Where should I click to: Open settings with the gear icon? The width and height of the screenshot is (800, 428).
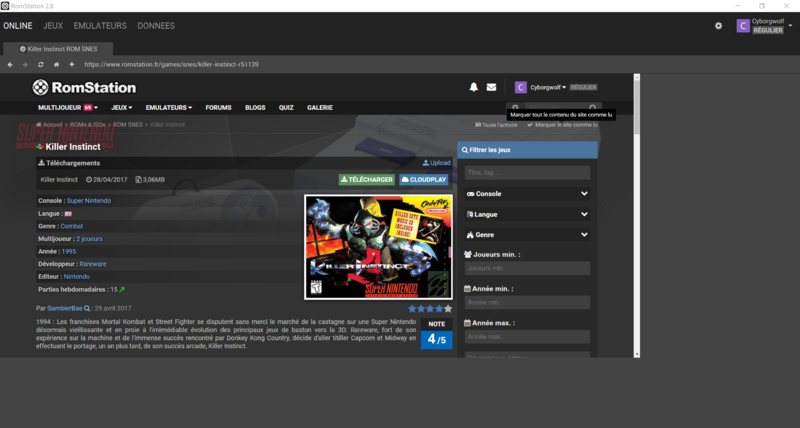tap(718, 26)
